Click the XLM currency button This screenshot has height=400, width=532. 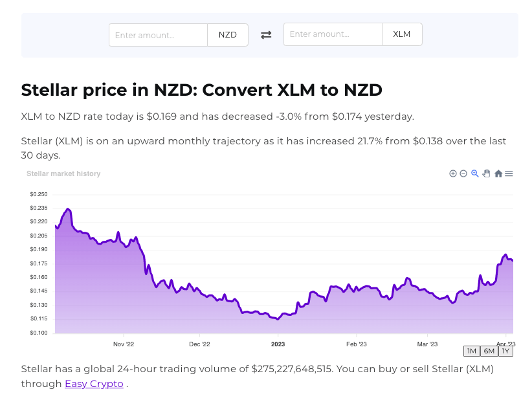[x=402, y=34]
